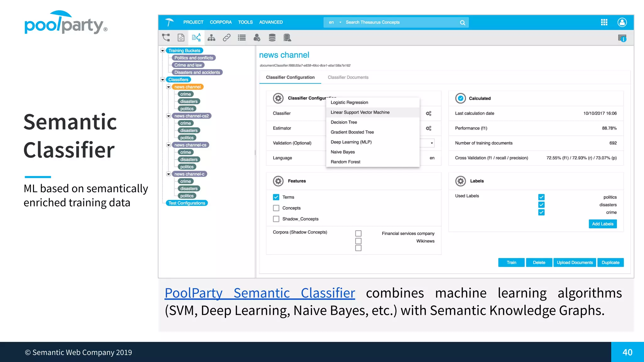Image resolution: width=644 pixels, height=362 pixels.
Task: Click the Train button
Action: (x=511, y=262)
